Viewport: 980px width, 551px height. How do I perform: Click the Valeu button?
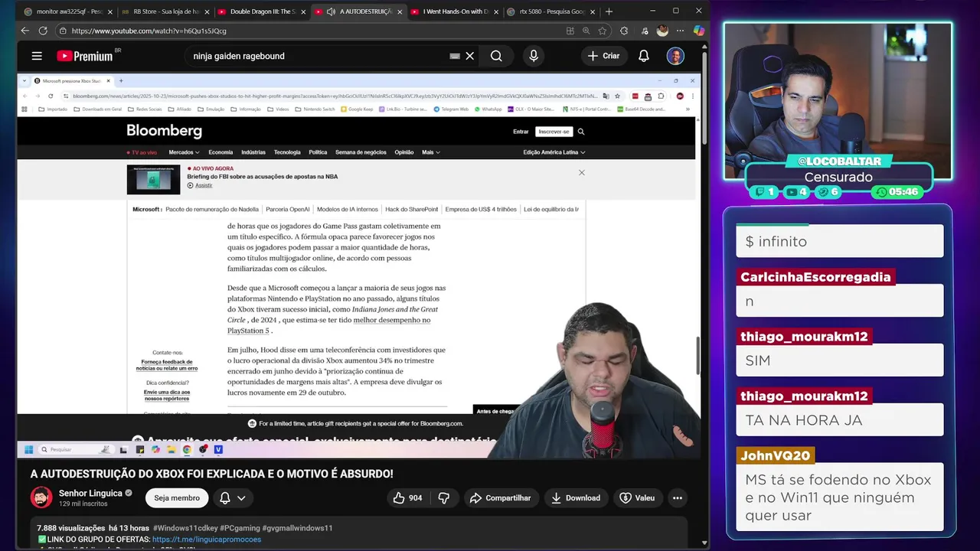click(x=637, y=498)
